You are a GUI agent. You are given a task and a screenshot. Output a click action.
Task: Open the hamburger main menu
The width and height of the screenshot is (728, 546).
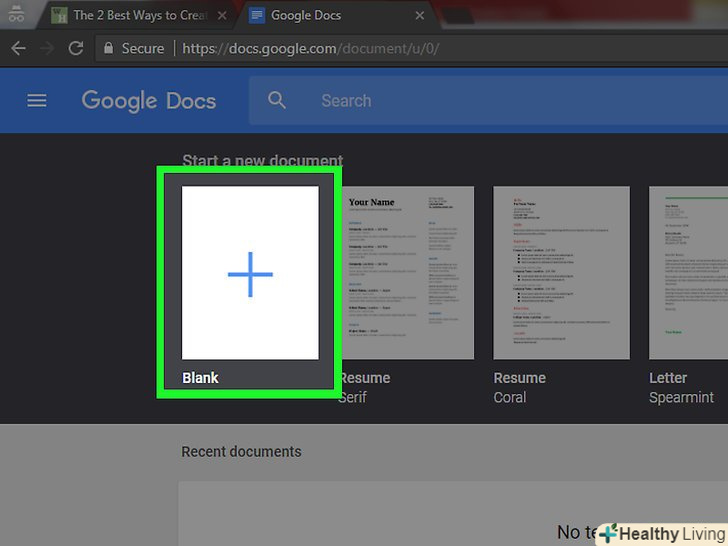point(37,100)
